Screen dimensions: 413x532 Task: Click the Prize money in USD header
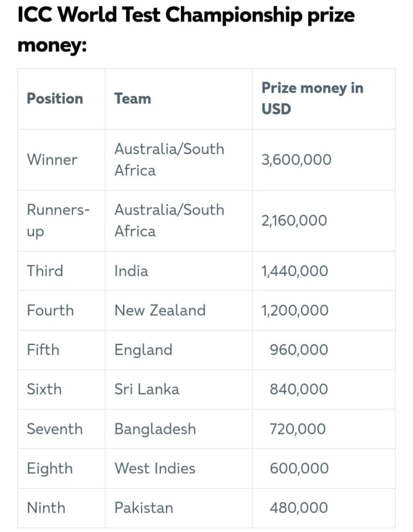click(x=312, y=98)
